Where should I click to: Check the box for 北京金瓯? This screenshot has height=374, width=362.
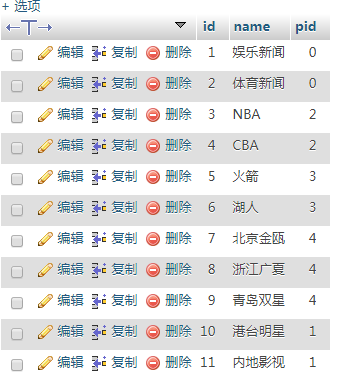(x=17, y=241)
